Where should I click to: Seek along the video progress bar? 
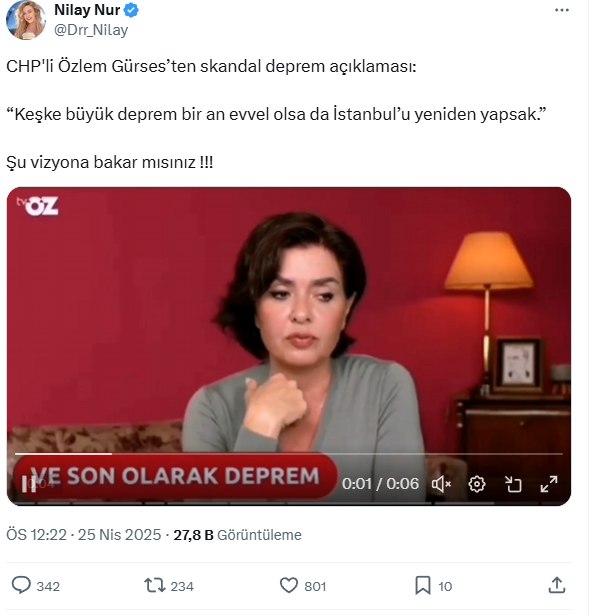[289, 454]
